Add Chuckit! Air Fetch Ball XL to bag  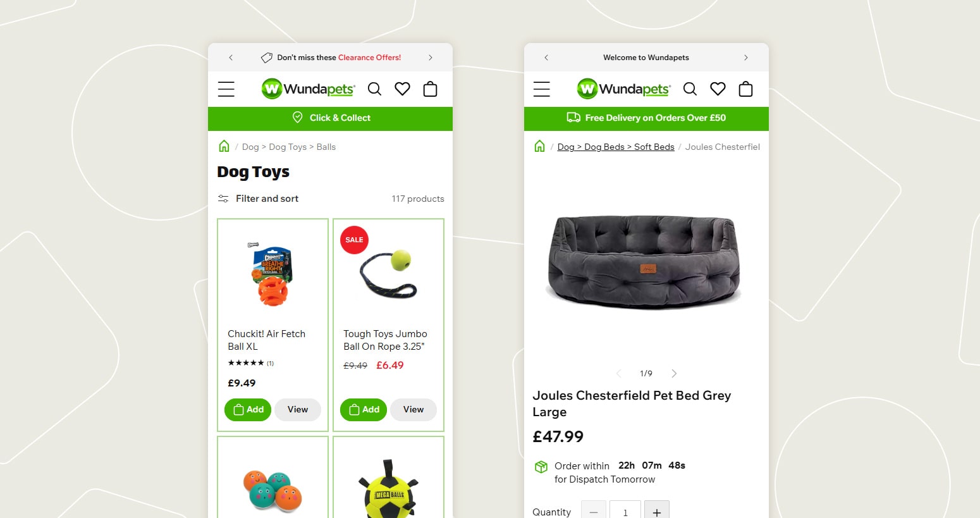248,410
